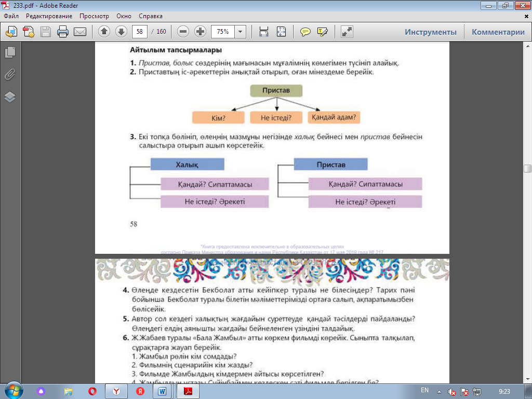
Task: Open the Комментарии pane
Action: click(x=498, y=32)
